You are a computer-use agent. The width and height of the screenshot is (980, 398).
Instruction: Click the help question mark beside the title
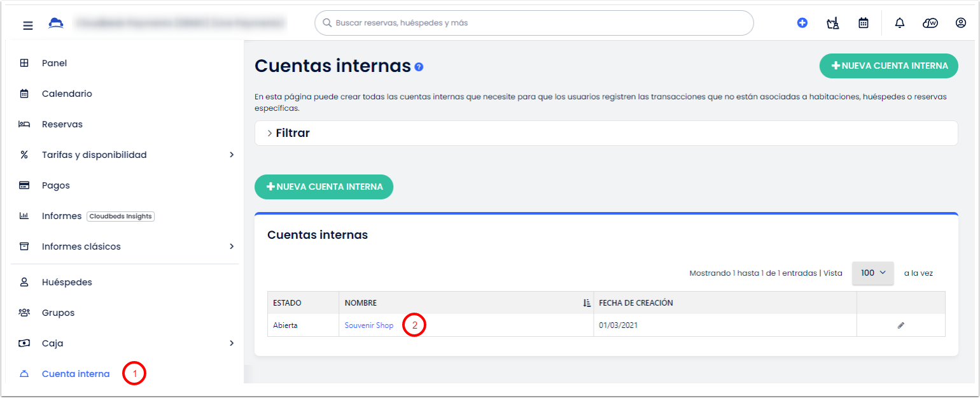pos(419,66)
